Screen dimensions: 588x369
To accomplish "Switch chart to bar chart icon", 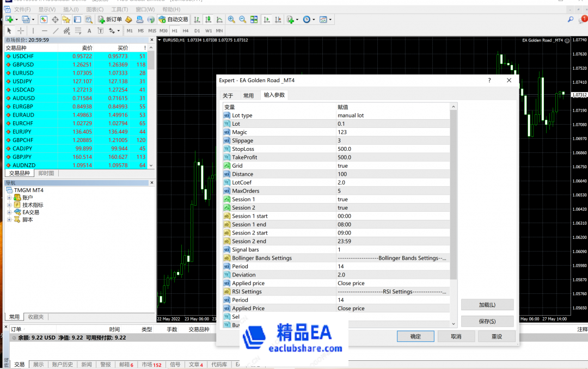I will (x=197, y=20).
